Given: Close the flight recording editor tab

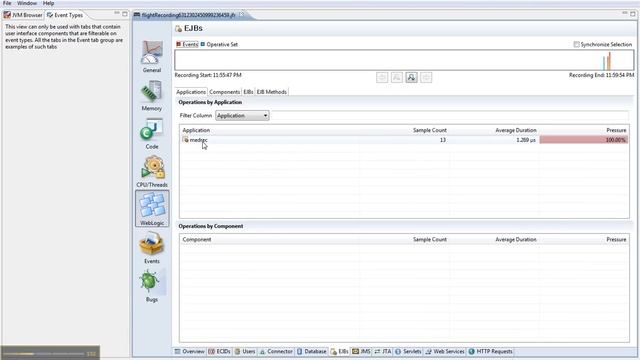Looking at the screenshot, I should (x=242, y=15).
